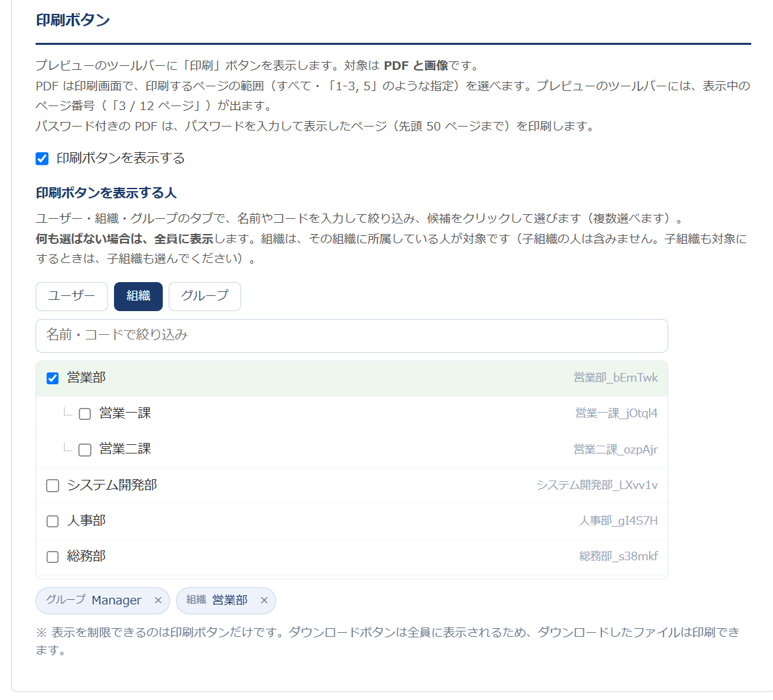Click the 組織 営業部 chip label
This screenshot has width=773, height=700.
(x=217, y=600)
